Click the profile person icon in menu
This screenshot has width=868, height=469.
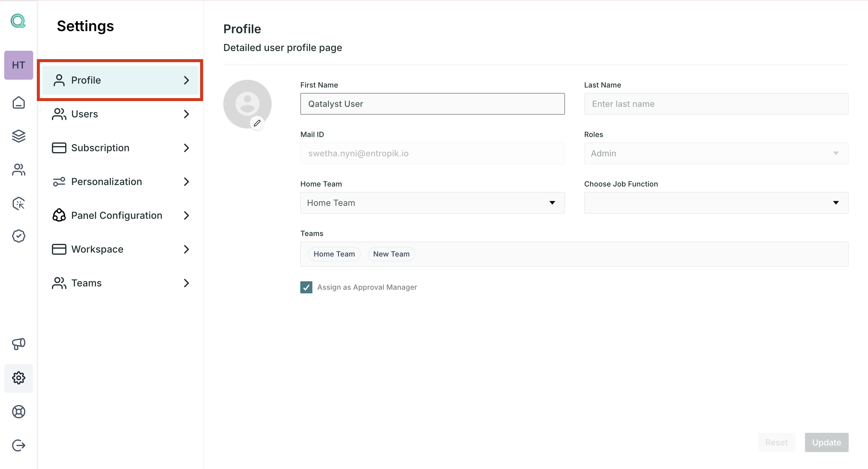pos(59,80)
